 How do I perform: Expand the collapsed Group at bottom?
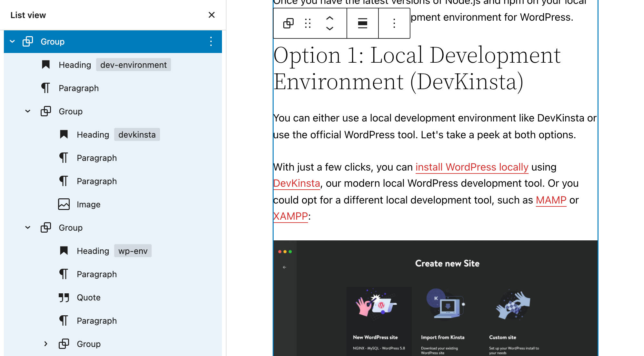46,344
